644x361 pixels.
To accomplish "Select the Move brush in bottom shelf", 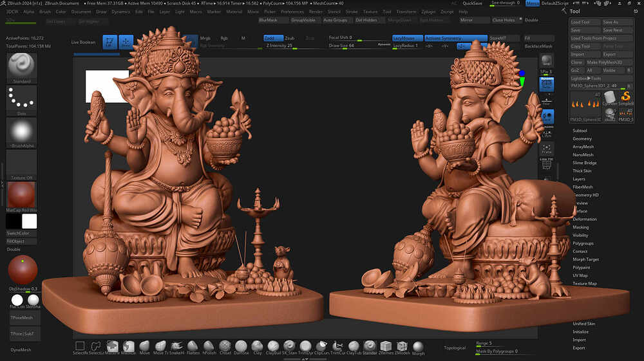I will (x=144, y=347).
